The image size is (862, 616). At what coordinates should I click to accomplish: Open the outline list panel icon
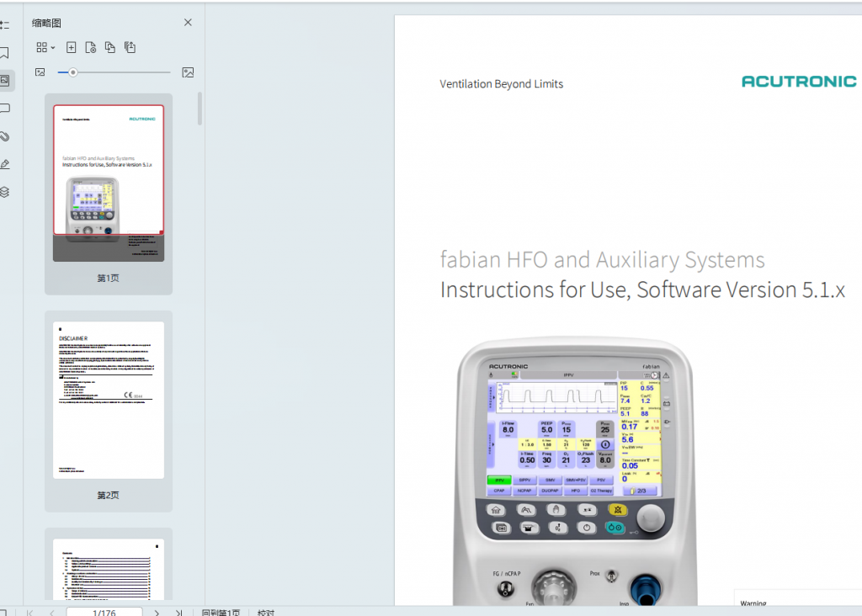[4, 24]
